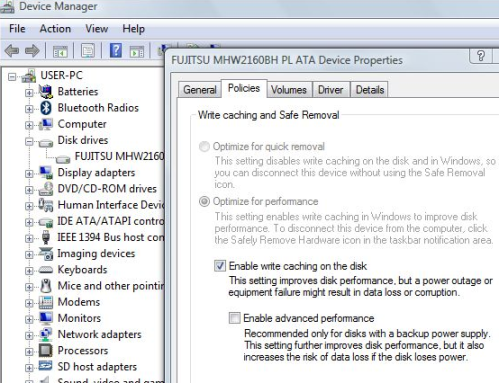The image size is (499, 383).
Task: Click the Disk drives category icon
Action: point(46,143)
